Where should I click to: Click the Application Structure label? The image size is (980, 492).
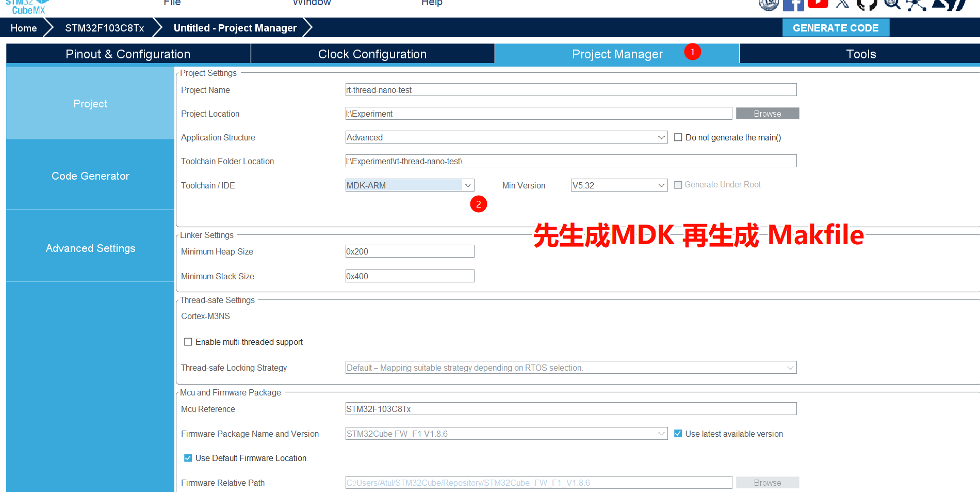(x=218, y=137)
